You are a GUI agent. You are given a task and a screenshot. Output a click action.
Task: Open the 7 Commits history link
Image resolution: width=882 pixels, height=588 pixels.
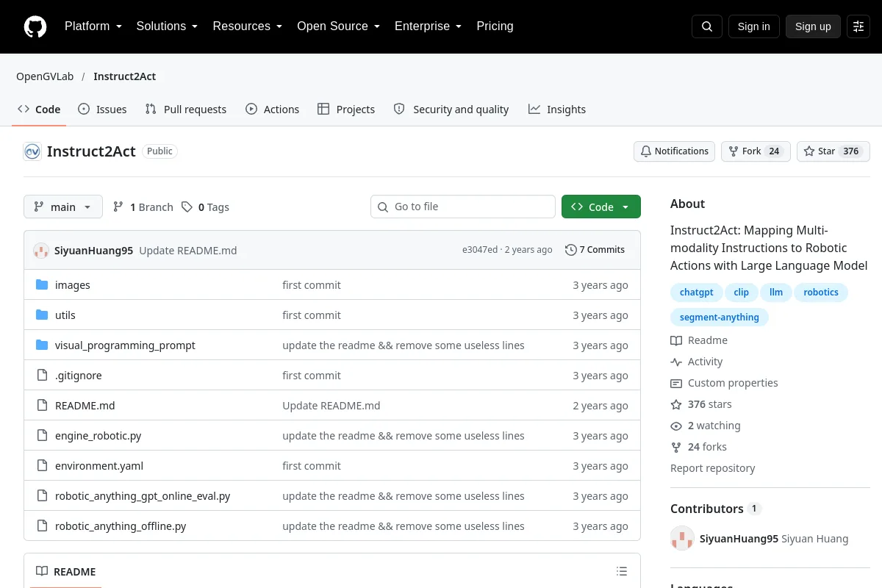(x=595, y=250)
